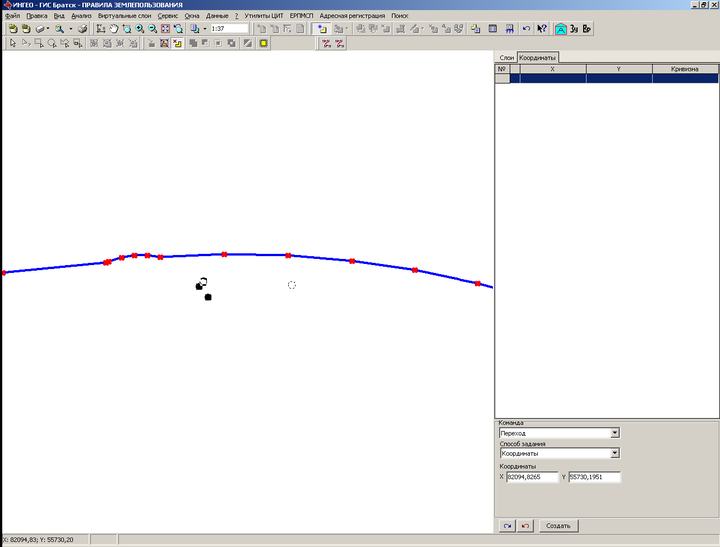Click the table window icon in toolbar

click(x=493, y=29)
